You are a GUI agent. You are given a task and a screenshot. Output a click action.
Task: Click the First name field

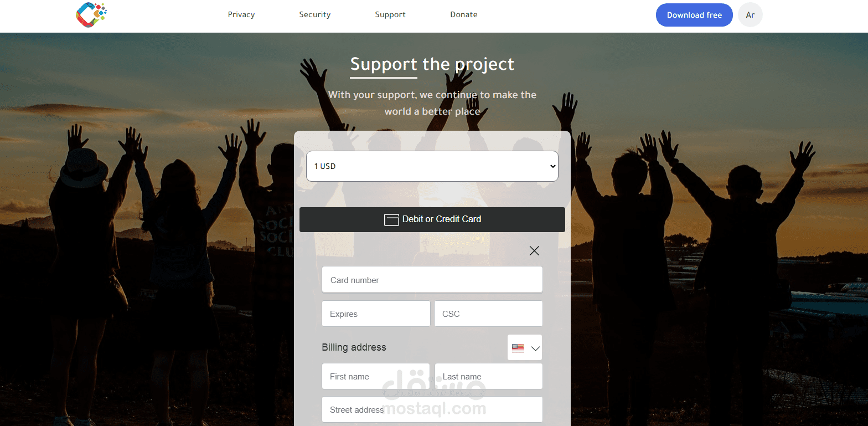(x=376, y=376)
